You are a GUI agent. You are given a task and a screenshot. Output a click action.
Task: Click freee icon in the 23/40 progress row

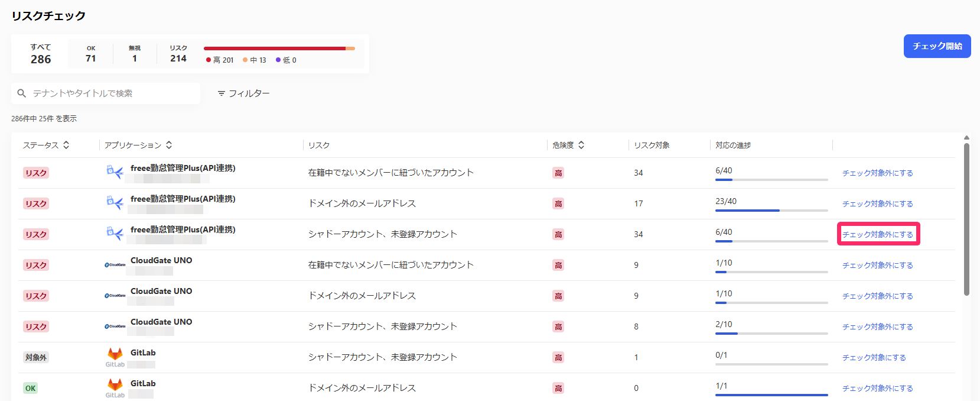point(115,203)
